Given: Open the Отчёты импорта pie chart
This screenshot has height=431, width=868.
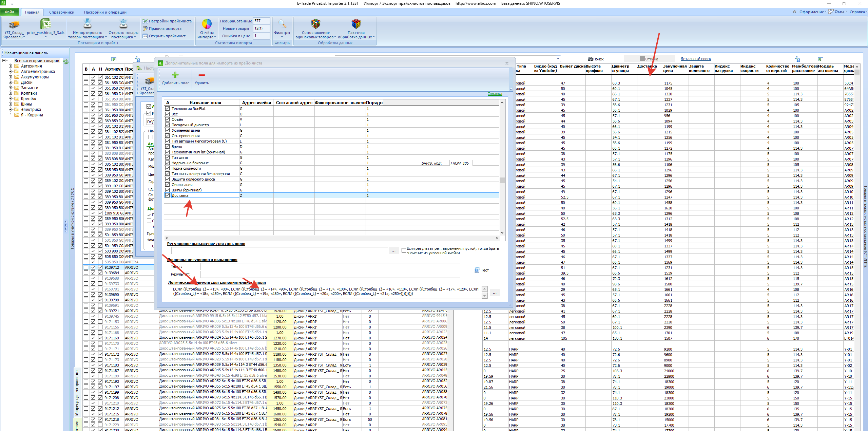Looking at the screenshot, I should [x=207, y=24].
